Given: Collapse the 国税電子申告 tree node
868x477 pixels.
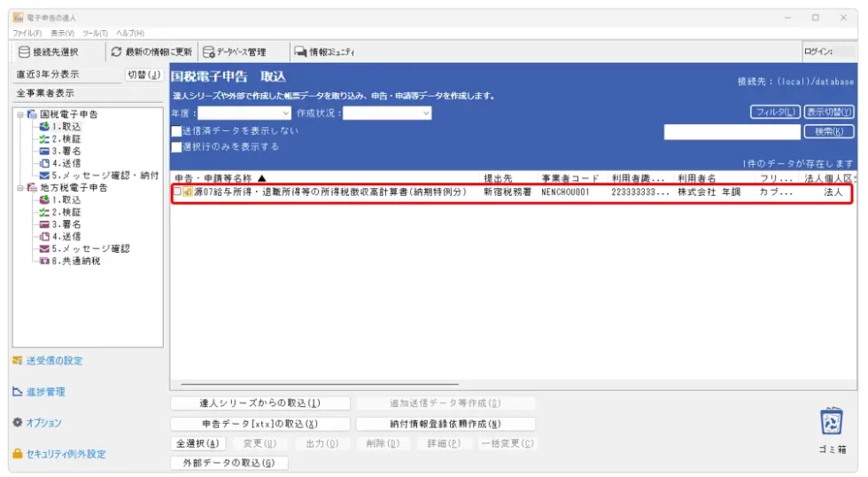Looking at the screenshot, I should point(19,114).
